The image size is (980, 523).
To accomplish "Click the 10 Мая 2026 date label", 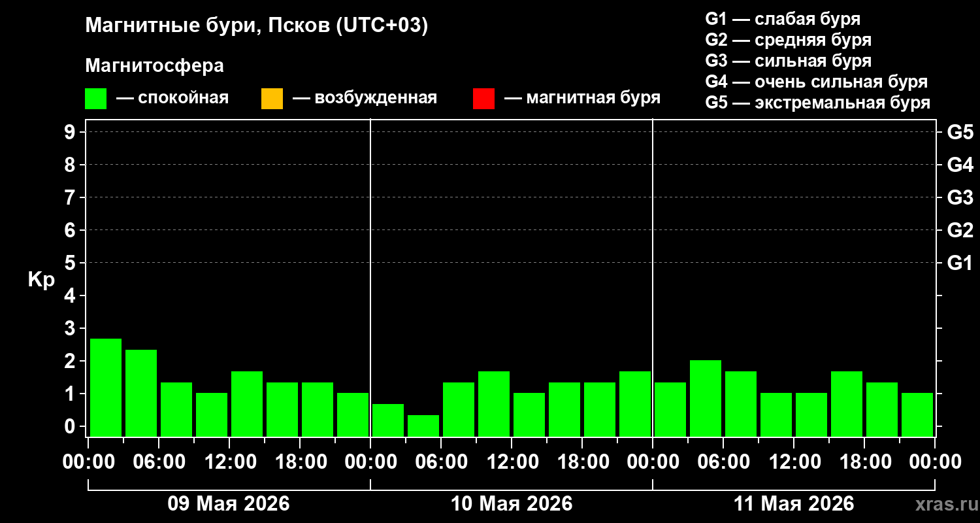I will (512, 504).
